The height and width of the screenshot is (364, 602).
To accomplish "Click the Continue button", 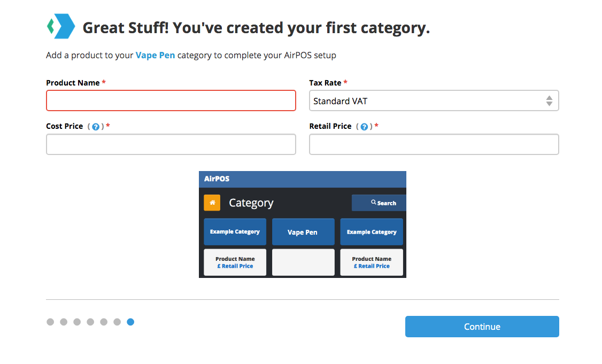I will coord(482,327).
